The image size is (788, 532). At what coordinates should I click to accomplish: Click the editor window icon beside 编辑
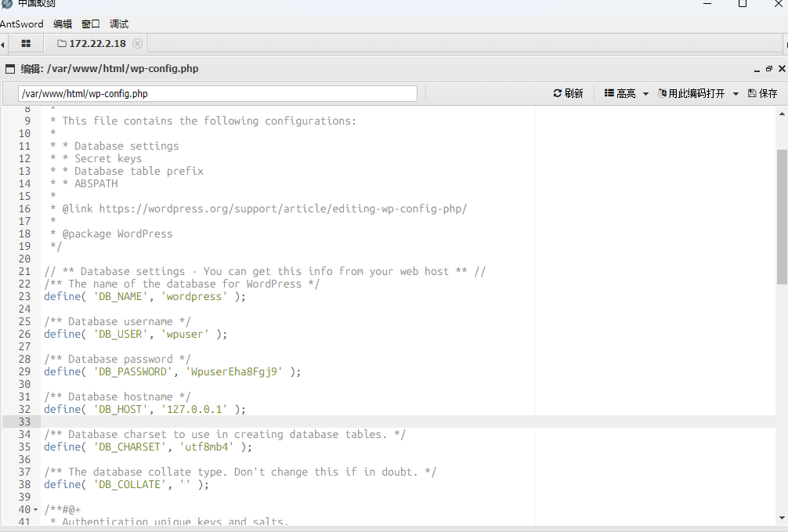click(10, 69)
